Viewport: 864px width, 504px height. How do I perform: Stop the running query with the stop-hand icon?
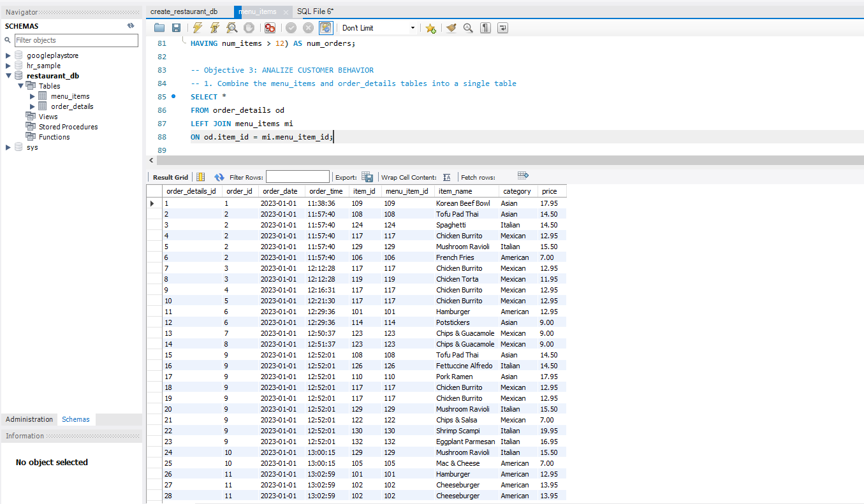[249, 27]
